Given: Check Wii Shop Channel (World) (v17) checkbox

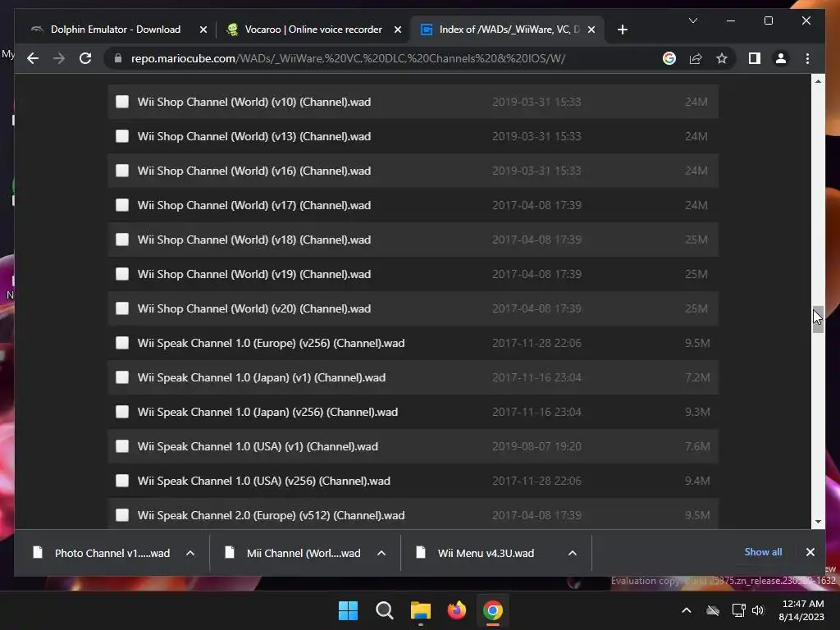Looking at the screenshot, I should click(x=122, y=205).
